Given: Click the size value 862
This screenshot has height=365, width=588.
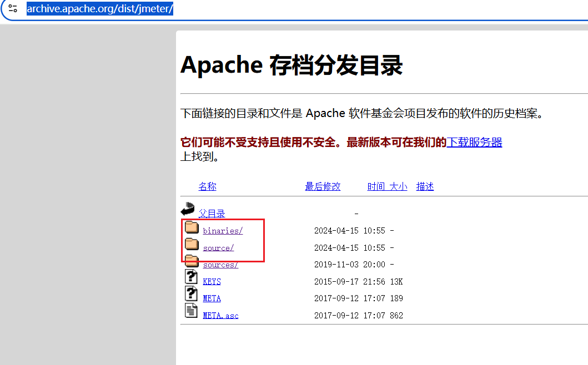Looking at the screenshot, I should 396,316.
